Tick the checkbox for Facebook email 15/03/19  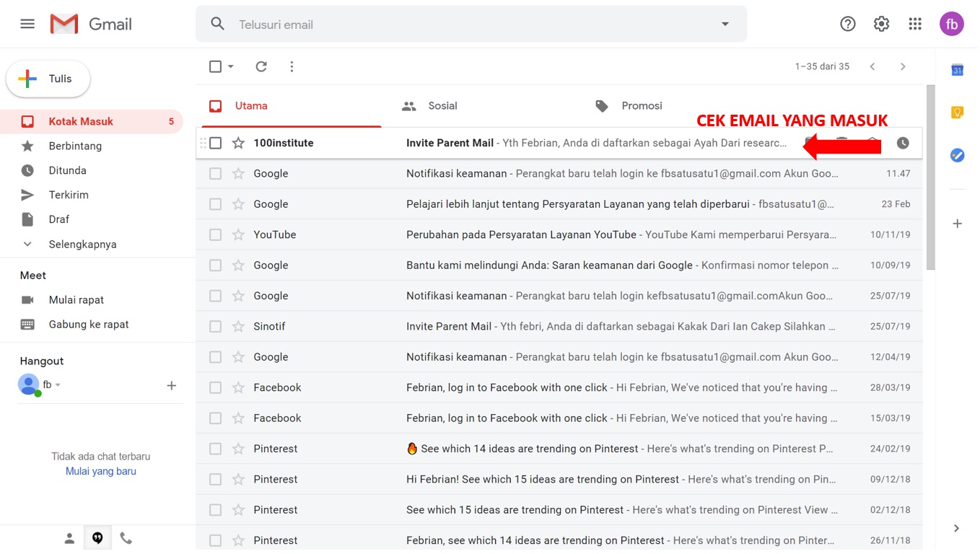(x=215, y=418)
